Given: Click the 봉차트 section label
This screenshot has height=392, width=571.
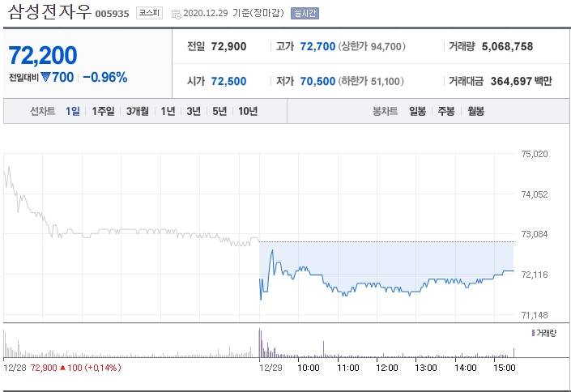Looking at the screenshot, I should pos(385,111).
